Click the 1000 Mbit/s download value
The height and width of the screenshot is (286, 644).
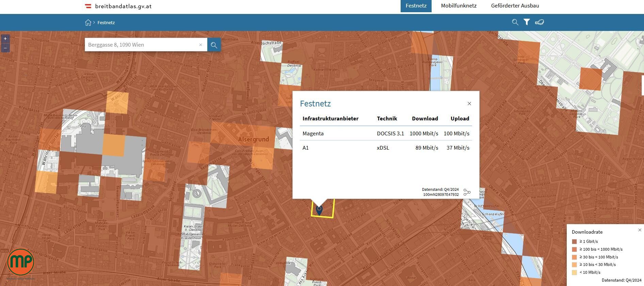pyautogui.click(x=424, y=133)
